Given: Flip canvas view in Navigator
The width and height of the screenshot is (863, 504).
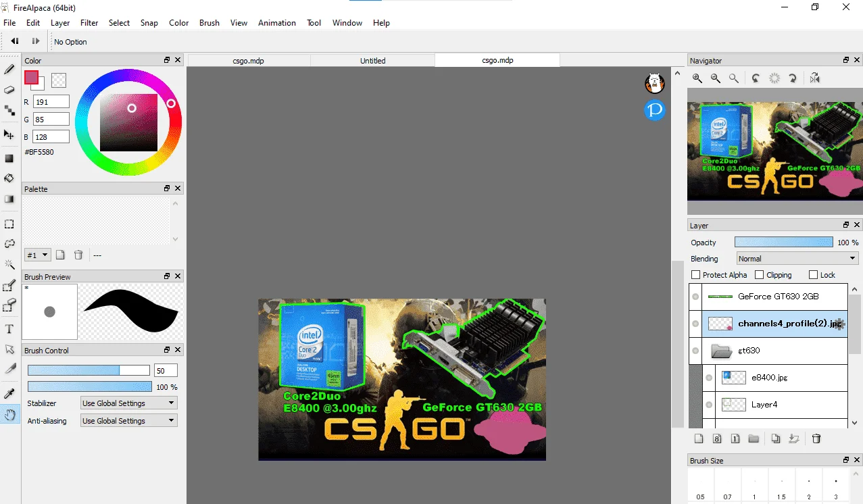Looking at the screenshot, I should (815, 78).
